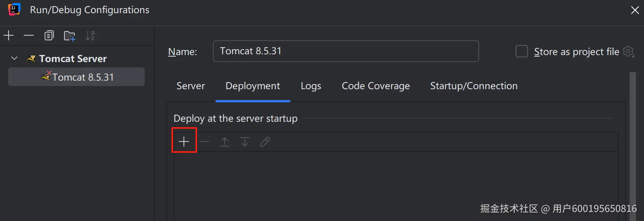The height and width of the screenshot is (221, 644).
Task: Click the Name input field
Action: (346, 51)
